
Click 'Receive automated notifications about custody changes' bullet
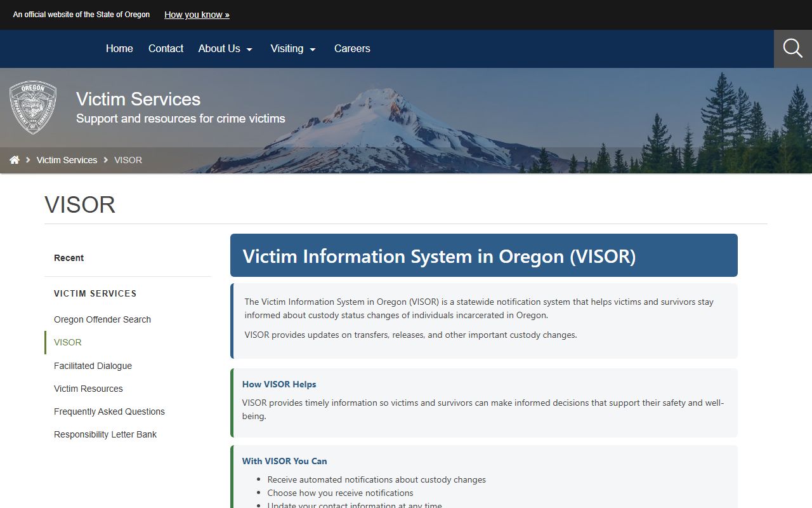(x=377, y=479)
